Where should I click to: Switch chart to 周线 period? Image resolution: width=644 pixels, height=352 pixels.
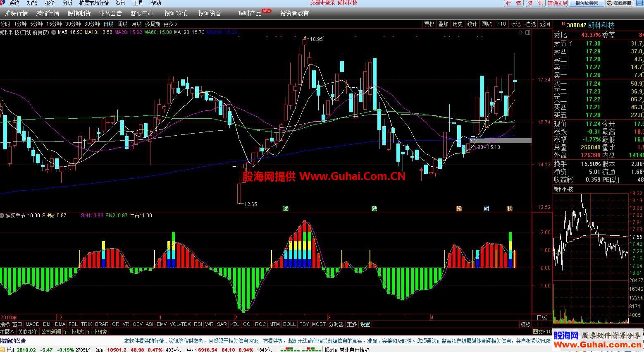(x=123, y=24)
